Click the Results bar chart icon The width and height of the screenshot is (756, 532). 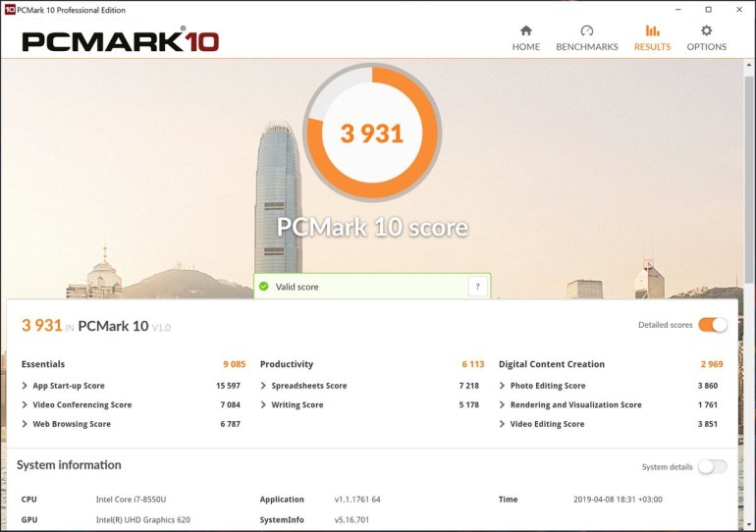click(652, 30)
